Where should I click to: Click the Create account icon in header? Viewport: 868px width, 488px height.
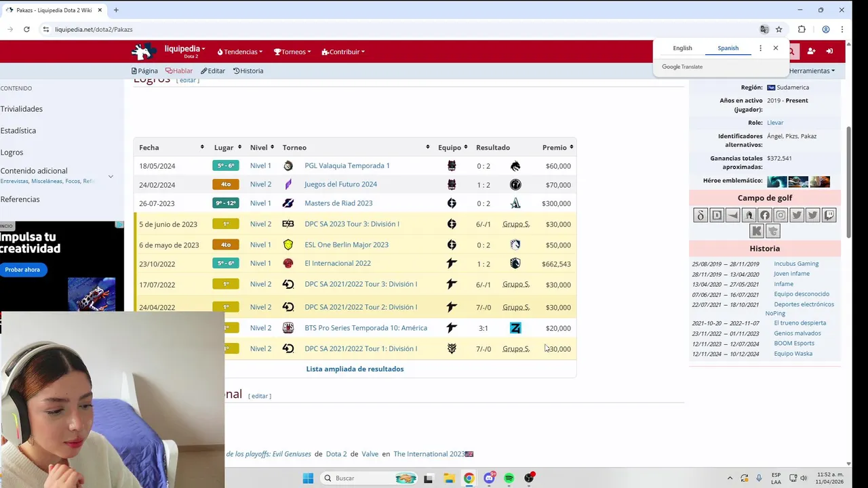810,52
